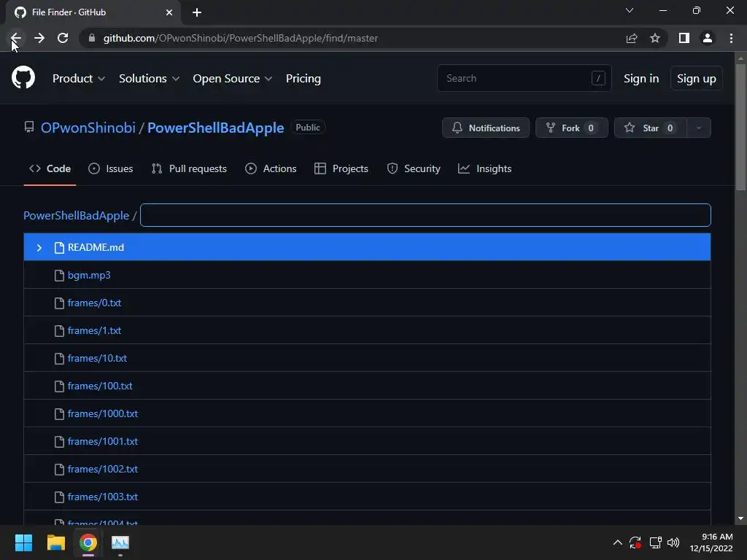Click file icon beside frames/0.txt
Screen dimensions: 747x560
click(59, 303)
